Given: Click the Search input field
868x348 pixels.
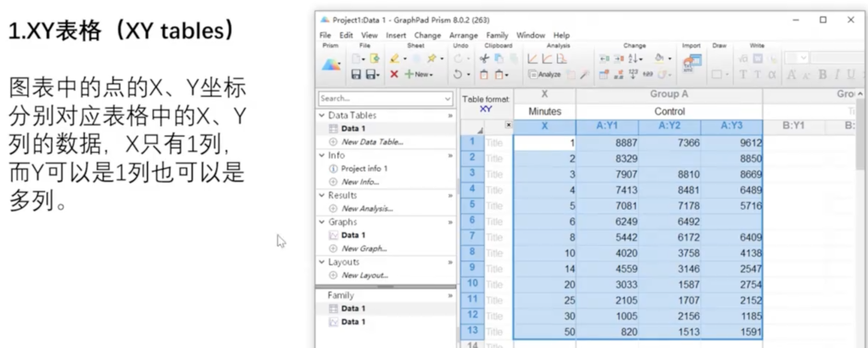Looking at the screenshot, I should point(379,99).
